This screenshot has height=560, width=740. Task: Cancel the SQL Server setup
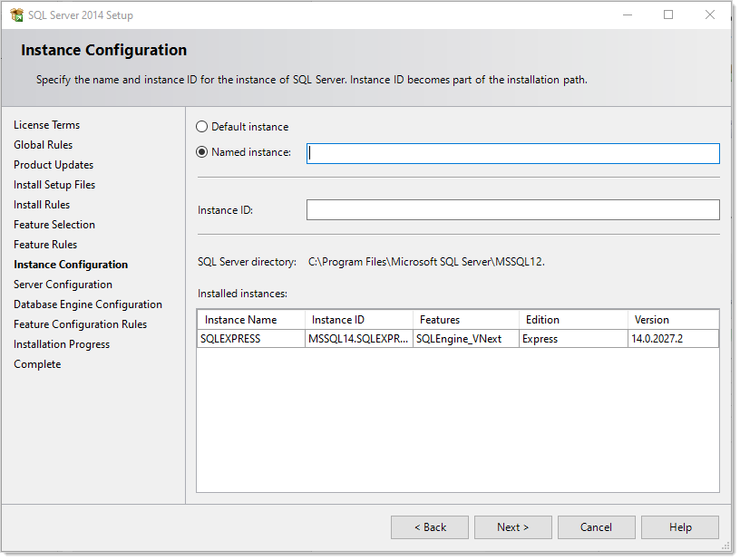coord(596,527)
